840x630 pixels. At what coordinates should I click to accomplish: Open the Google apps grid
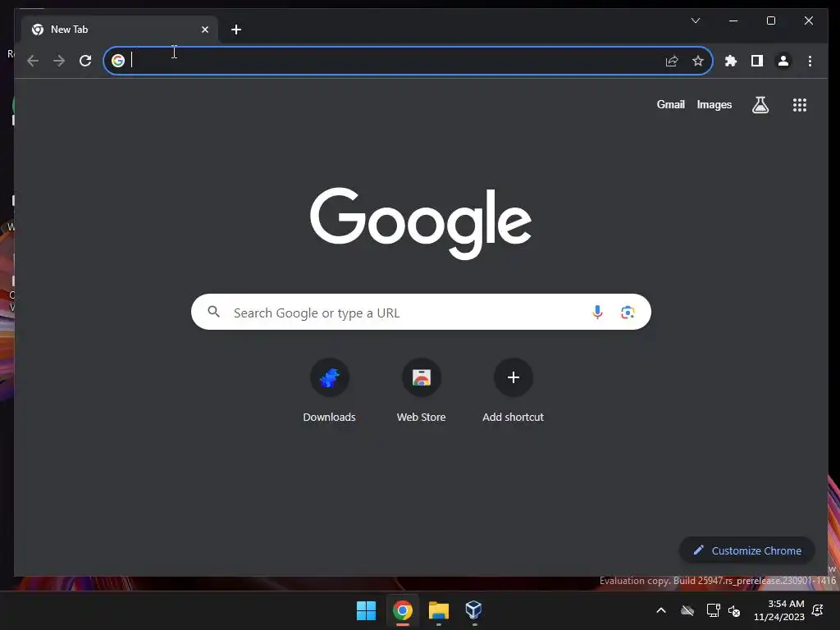pyautogui.click(x=799, y=105)
